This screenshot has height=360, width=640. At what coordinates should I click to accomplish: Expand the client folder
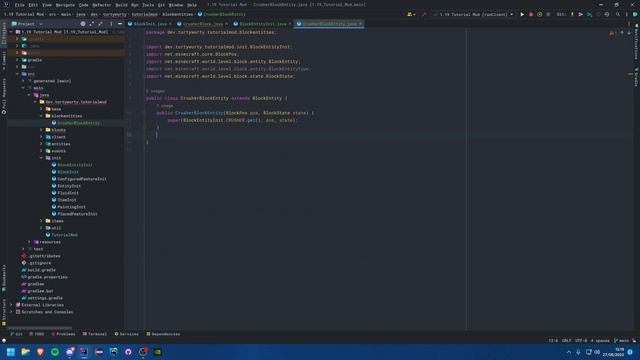coord(41,137)
